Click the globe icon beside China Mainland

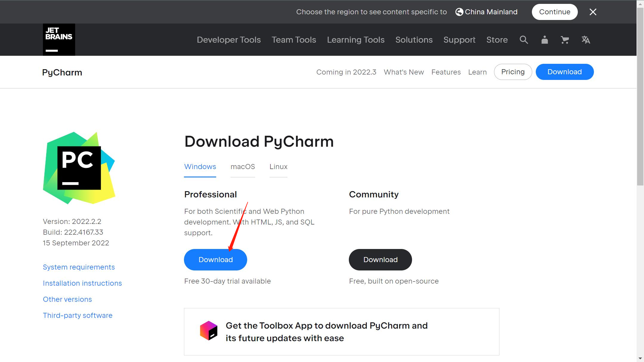[459, 12]
